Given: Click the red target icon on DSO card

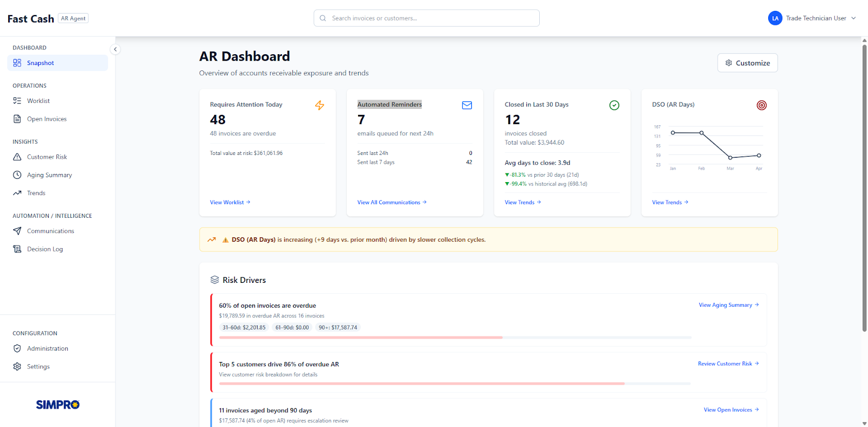Looking at the screenshot, I should (x=762, y=105).
